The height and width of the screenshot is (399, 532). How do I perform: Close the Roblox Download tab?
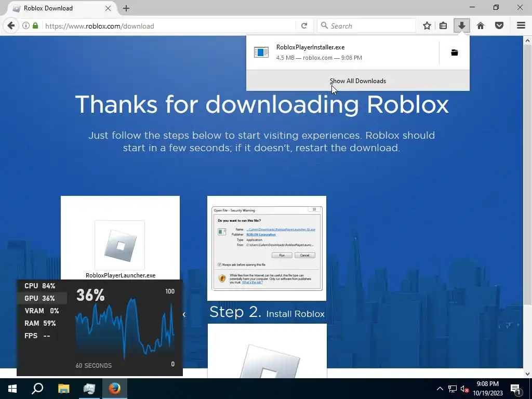(x=108, y=8)
